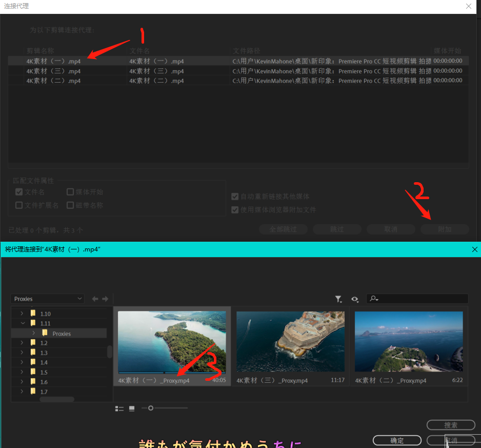The width and height of the screenshot is (481, 448).
Task: Click the 剪辑名称 column header
Action: [x=40, y=51]
